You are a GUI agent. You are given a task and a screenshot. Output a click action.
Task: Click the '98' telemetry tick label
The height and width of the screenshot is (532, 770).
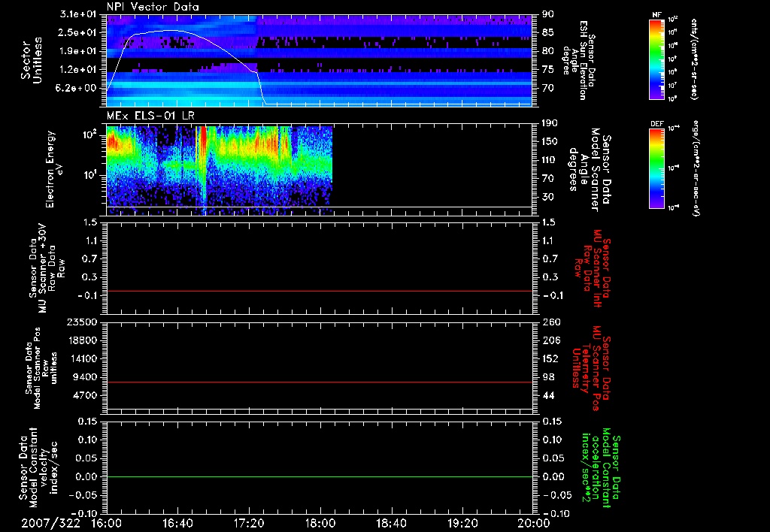548,377
